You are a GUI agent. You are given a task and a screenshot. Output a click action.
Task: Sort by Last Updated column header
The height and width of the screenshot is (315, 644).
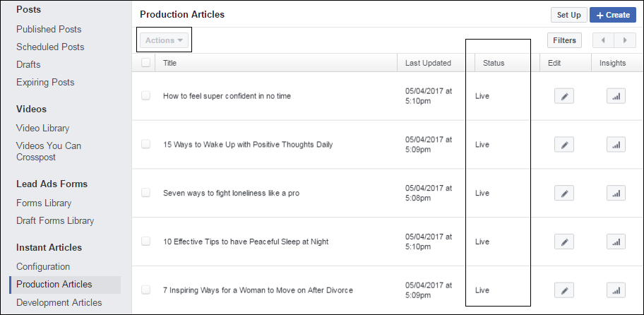[428, 63]
